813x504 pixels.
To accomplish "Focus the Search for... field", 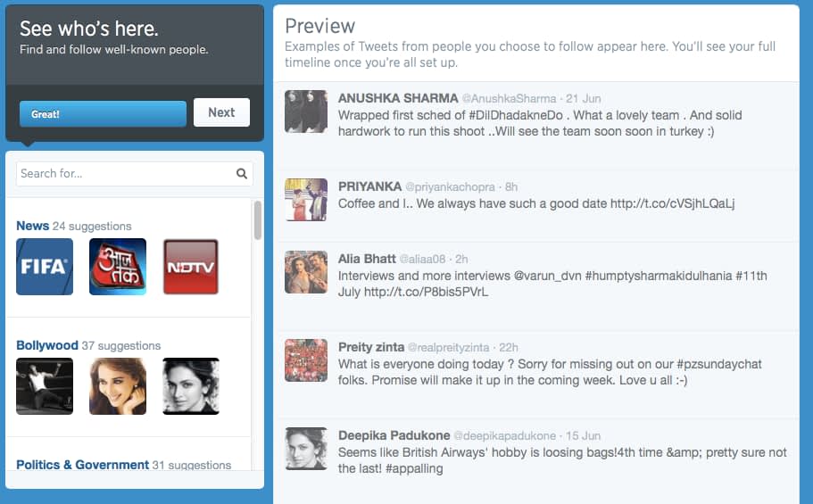I will pyautogui.click(x=134, y=174).
